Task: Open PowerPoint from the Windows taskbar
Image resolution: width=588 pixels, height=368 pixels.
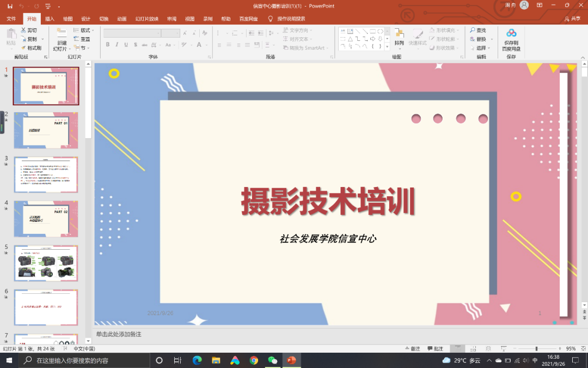Action: pyautogui.click(x=291, y=360)
